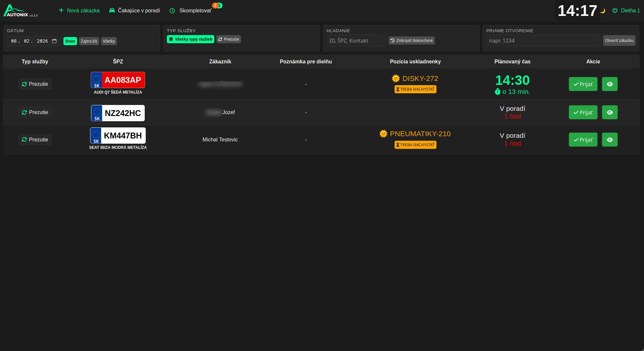
Task: Open Nová zákazka
Action: pyautogui.click(x=79, y=10)
